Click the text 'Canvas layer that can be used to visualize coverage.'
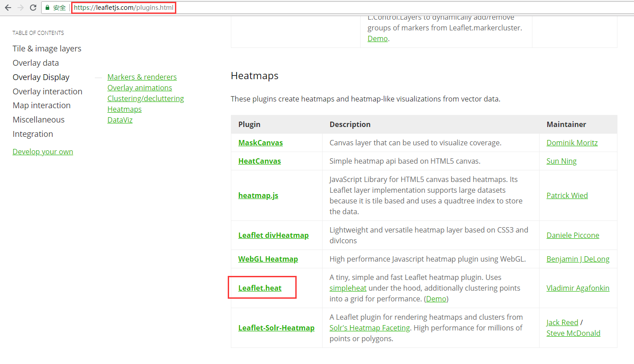Image resolution: width=634 pixels, height=364 pixels. click(416, 143)
